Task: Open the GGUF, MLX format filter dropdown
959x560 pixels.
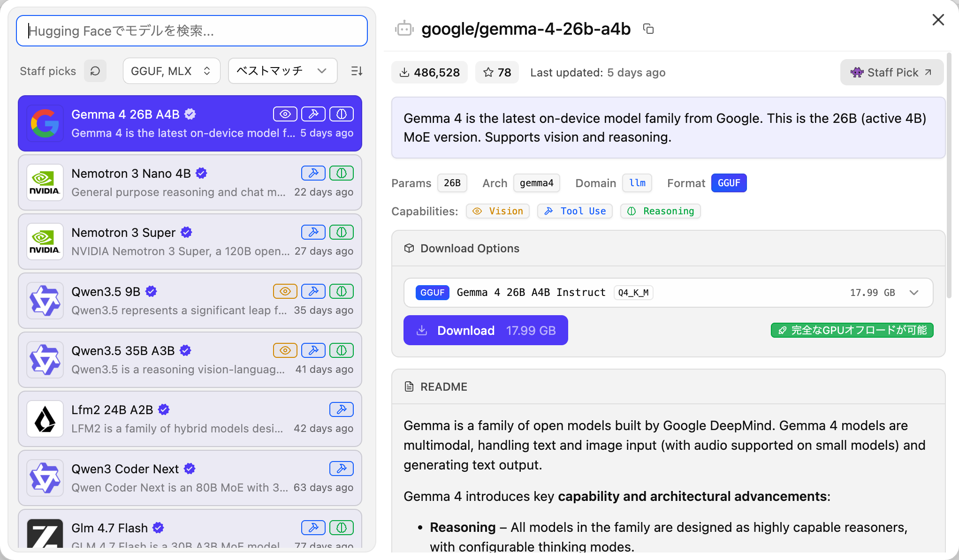Action: (x=171, y=71)
